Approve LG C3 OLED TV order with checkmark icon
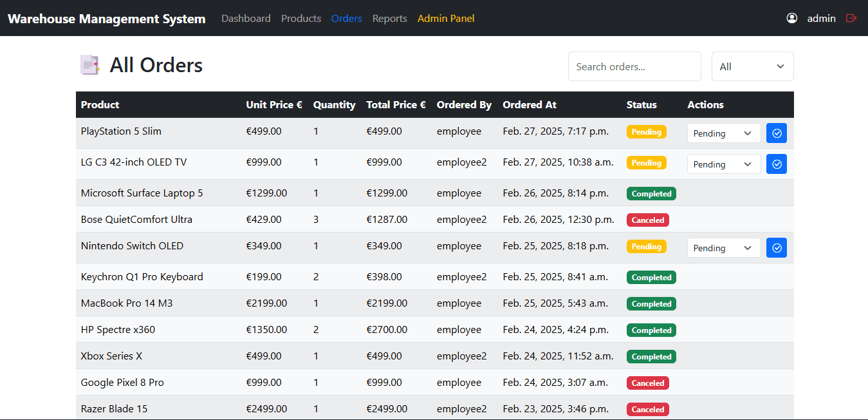 (x=776, y=164)
